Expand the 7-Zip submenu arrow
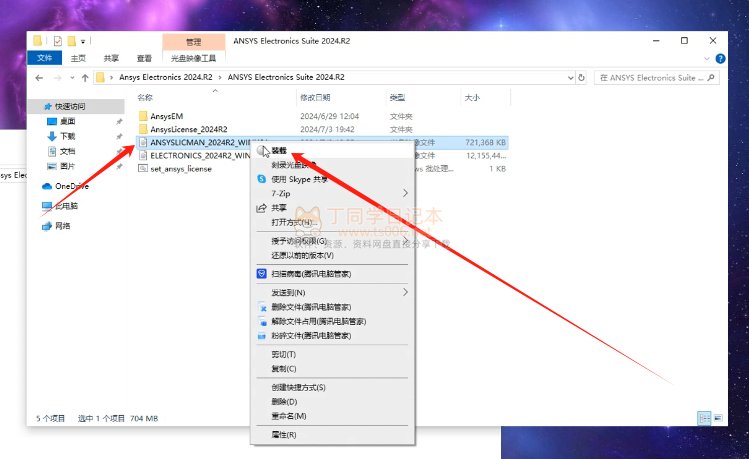 point(405,193)
